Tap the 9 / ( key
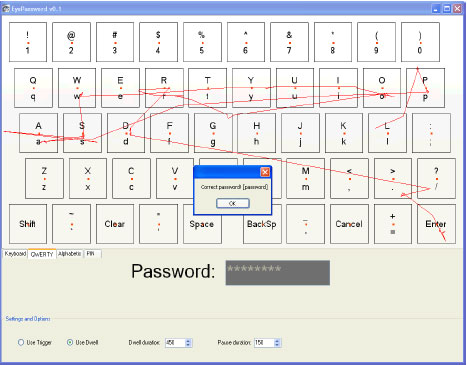The height and width of the screenshot is (365, 467). pyautogui.click(x=376, y=42)
